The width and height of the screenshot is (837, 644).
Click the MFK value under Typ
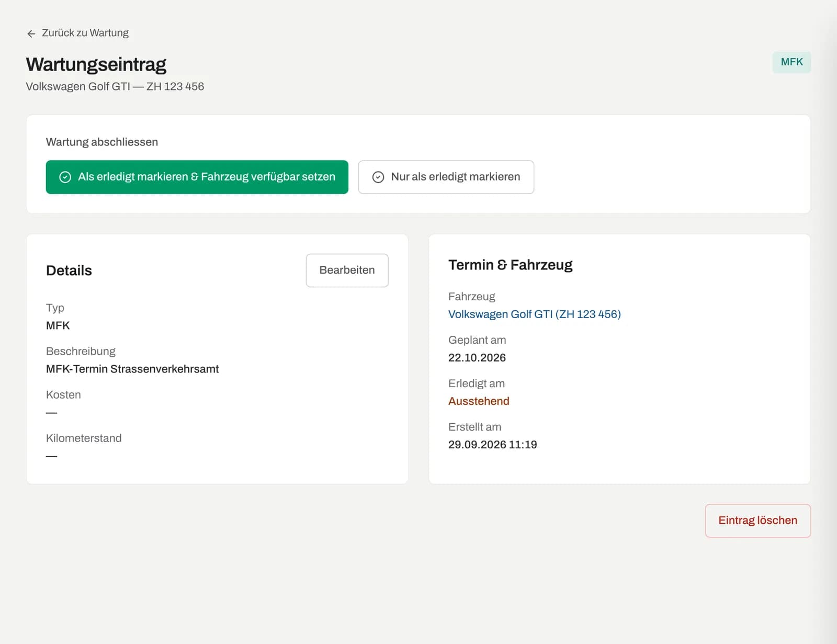pyautogui.click(x=58, y=325)
